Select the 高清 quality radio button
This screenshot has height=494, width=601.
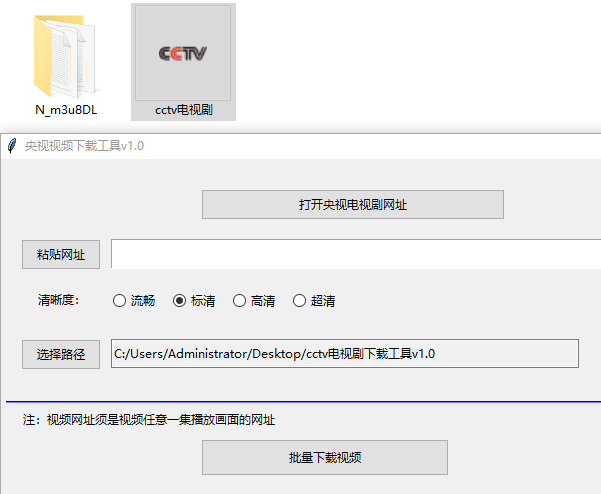coord(239,300)
